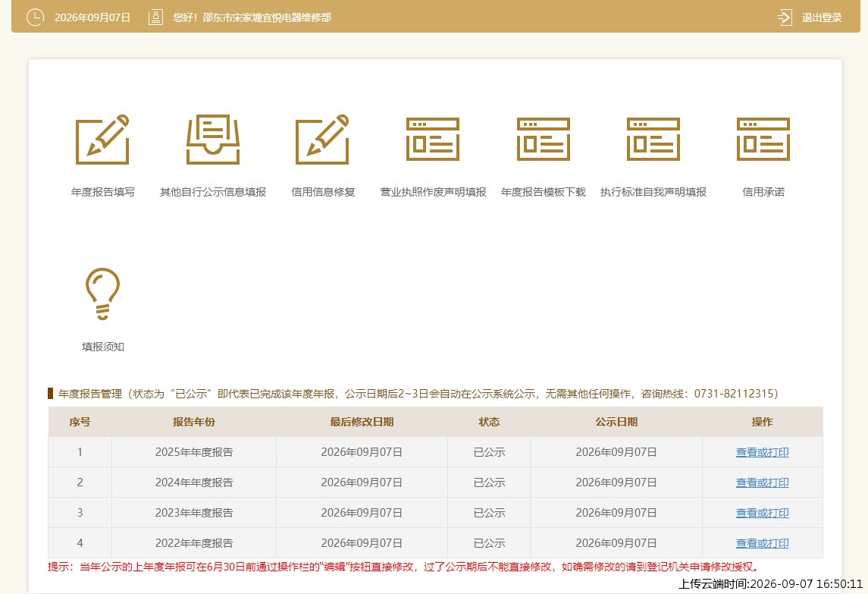This screenshot has width=868, height=594.
Task: Click the 最后修改日期 column header
Action: [x=362, y=422]
